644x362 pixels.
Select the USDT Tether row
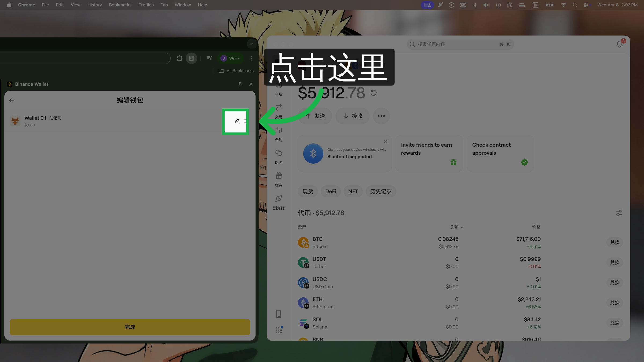point(460,263)
